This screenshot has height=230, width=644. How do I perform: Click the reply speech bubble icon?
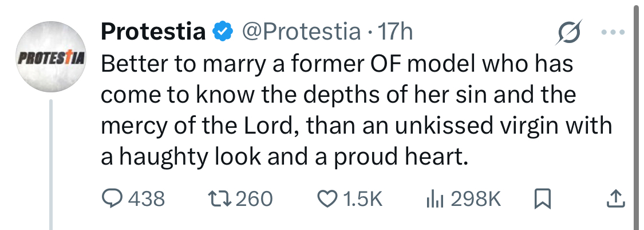(x=110, y=198)
